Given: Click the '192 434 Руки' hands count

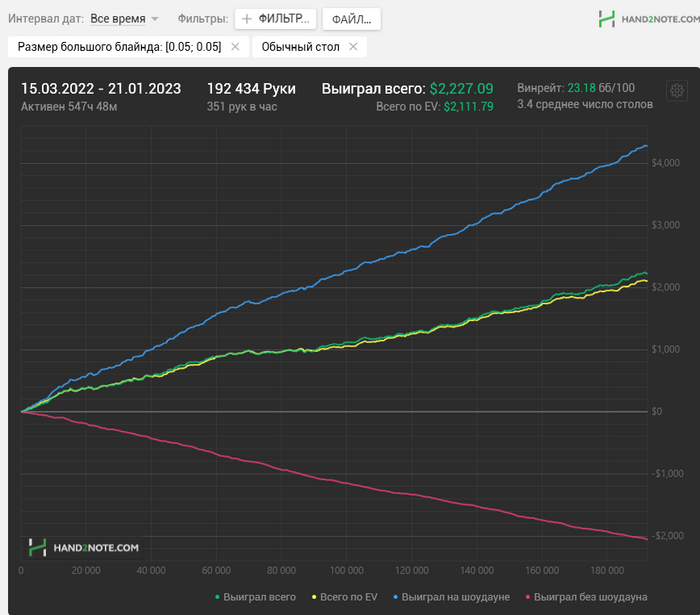Looking at the screenshot, I should click(251, 89).
